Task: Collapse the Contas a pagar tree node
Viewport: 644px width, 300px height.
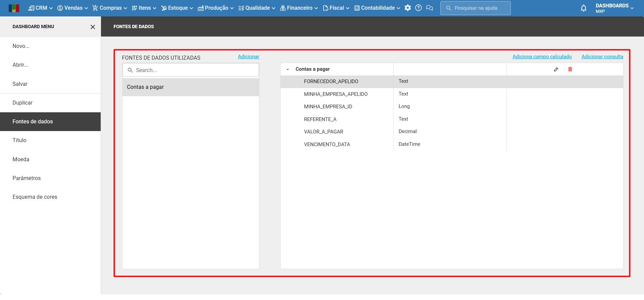Action: [x=288, y=69]
